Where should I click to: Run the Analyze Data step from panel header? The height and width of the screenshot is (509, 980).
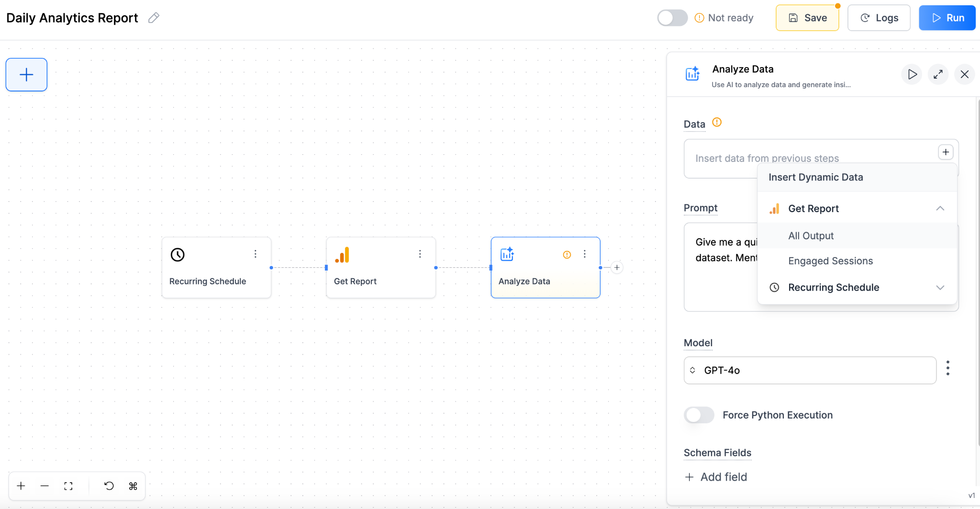(911, 74)
